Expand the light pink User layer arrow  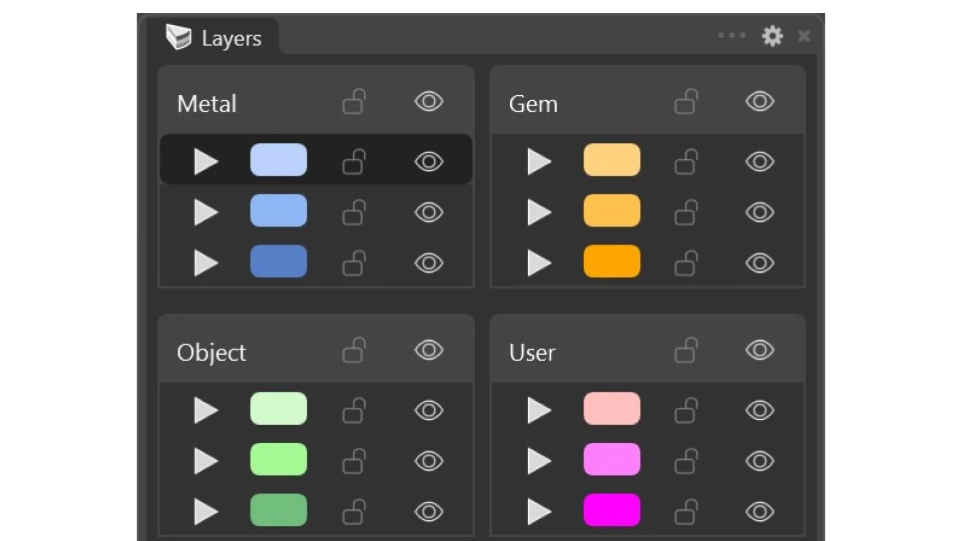[539, 410]
